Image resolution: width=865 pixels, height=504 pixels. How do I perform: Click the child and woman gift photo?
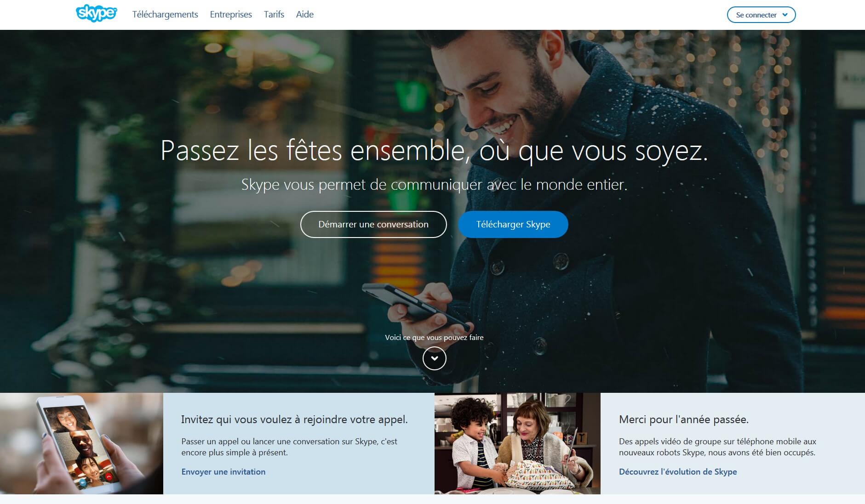coord(517,443)
